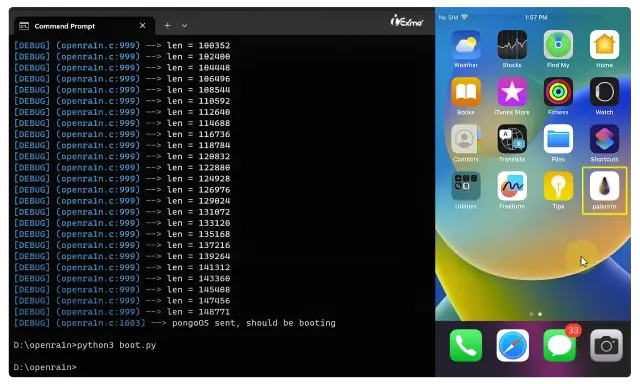The width and height of the screenshot is (640, 384).
Task: Launch the Freeform app
Action: [x=512, y=186]
